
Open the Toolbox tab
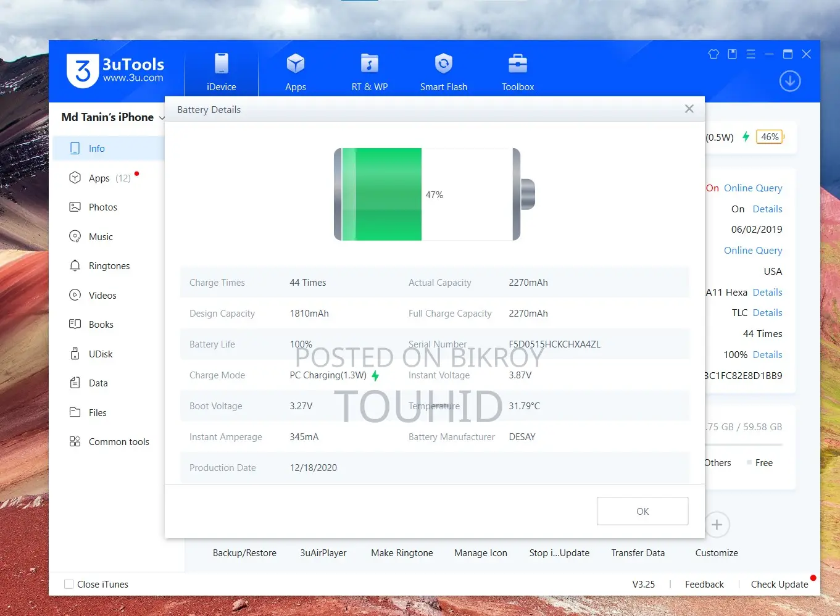(518, 72)
